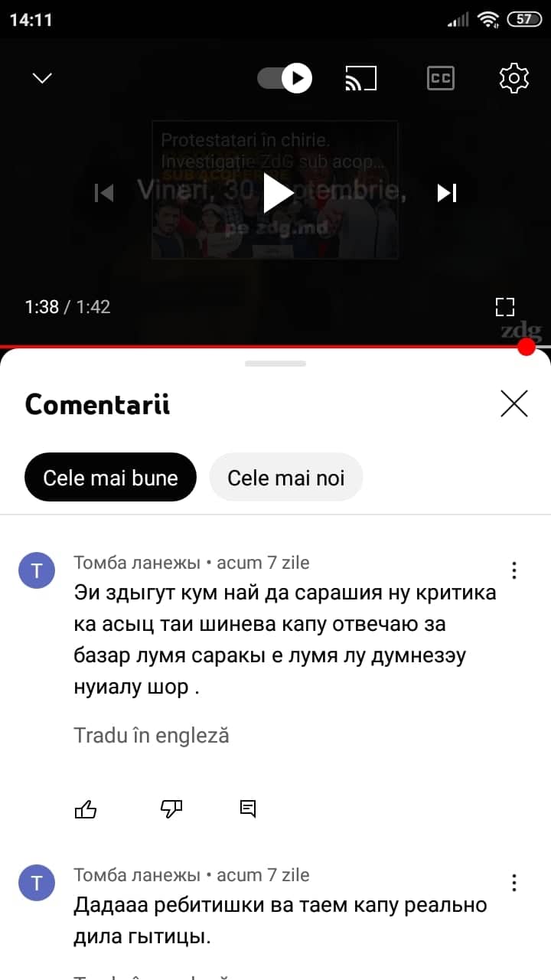
Task: Select the Cele mai bune filter
Action: coord(110,478)
